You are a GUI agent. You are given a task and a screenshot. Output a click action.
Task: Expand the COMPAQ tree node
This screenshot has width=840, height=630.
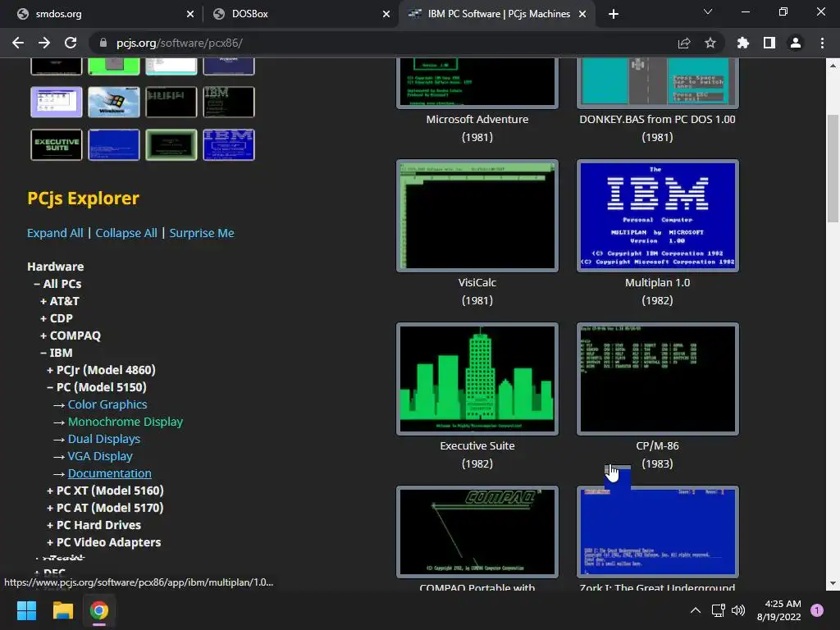71,336
